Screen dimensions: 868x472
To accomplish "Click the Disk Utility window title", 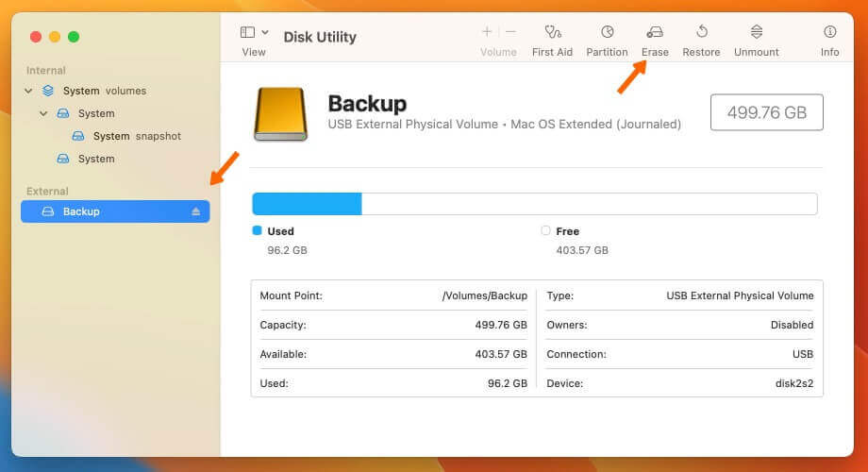I will pos(320,37).
